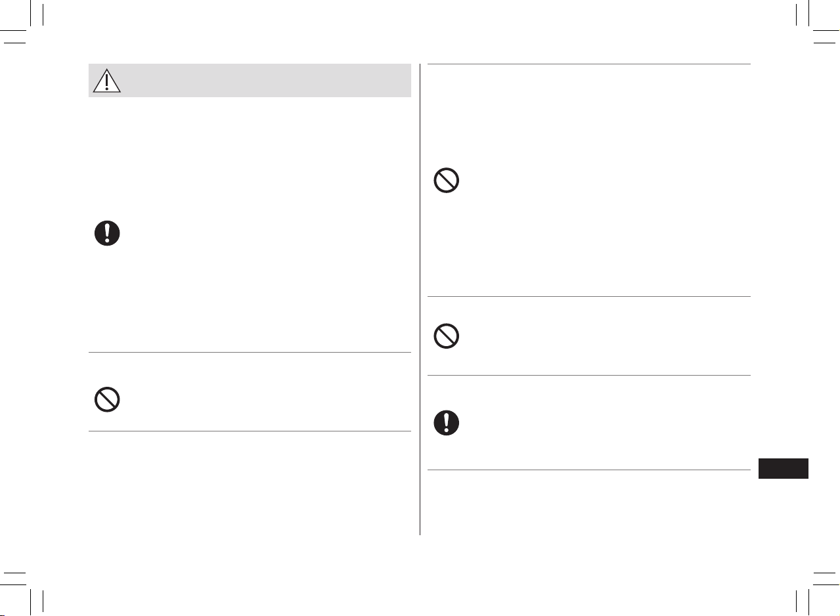The width and height of the screenshot is (840, 616).
Task: Click the rule directly above the right-column exclamation icon
Action: tap(588, 376)
